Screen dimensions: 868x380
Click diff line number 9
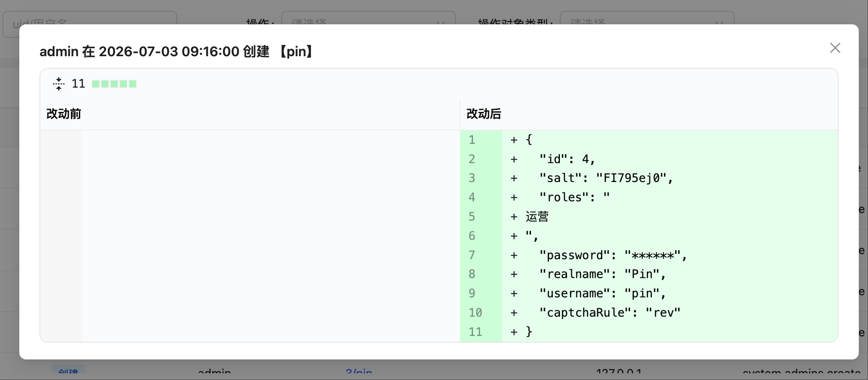tap(472, 294)
